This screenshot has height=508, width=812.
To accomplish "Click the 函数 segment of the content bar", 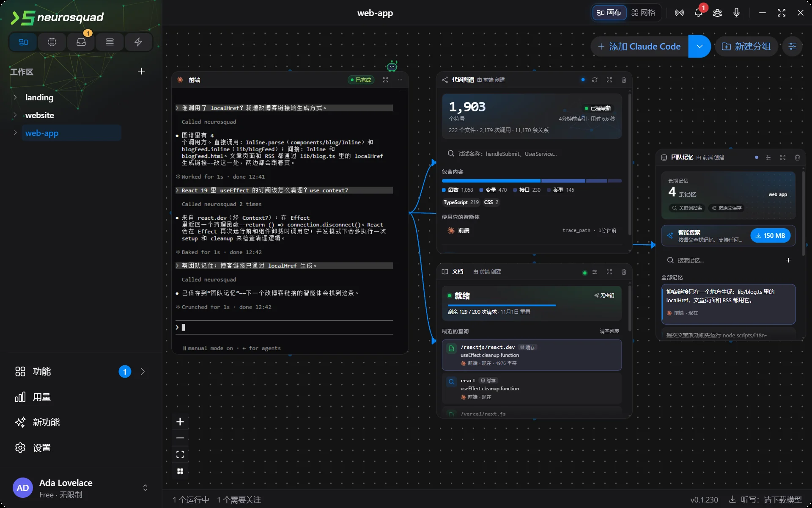I will point(491,181).
